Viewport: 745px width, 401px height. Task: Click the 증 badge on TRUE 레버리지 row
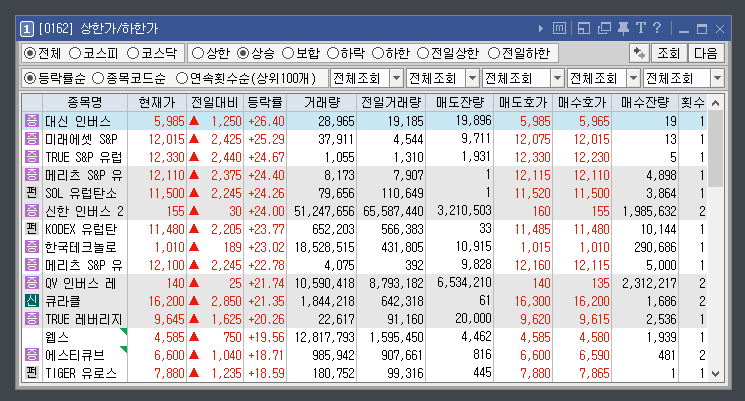pyautogui.click(x=31, y=319)
